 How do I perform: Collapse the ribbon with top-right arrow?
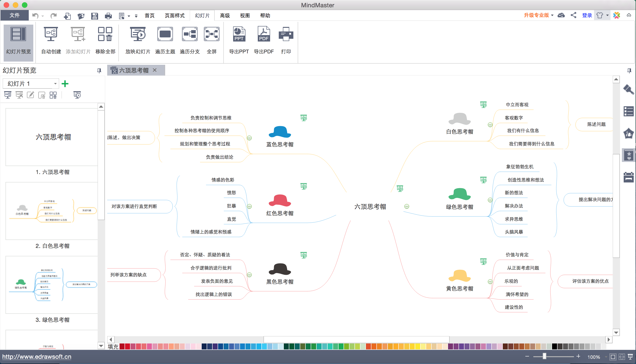click(x=629, y=15)
